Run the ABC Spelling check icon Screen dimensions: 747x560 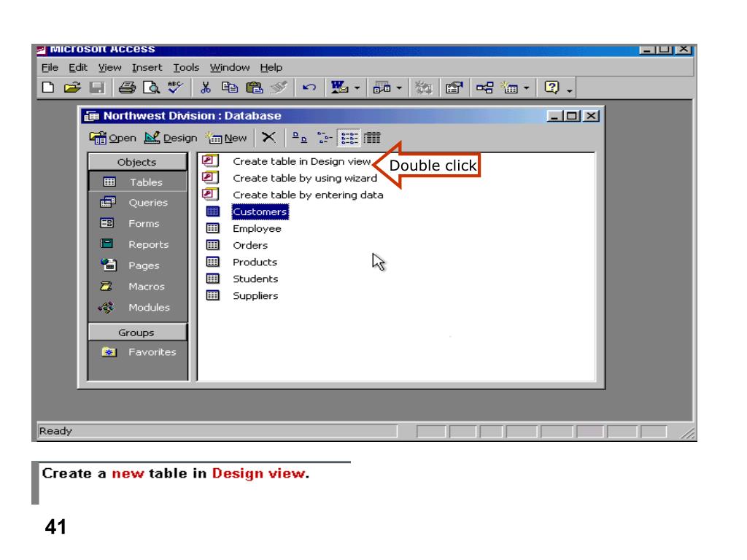[x=175, y=87]
